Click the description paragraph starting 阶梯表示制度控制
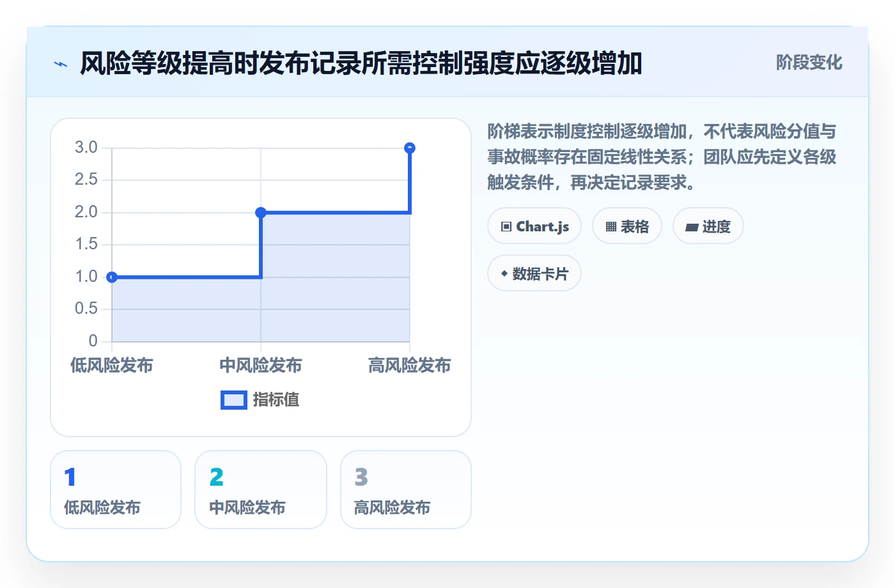 coord(662,157)
